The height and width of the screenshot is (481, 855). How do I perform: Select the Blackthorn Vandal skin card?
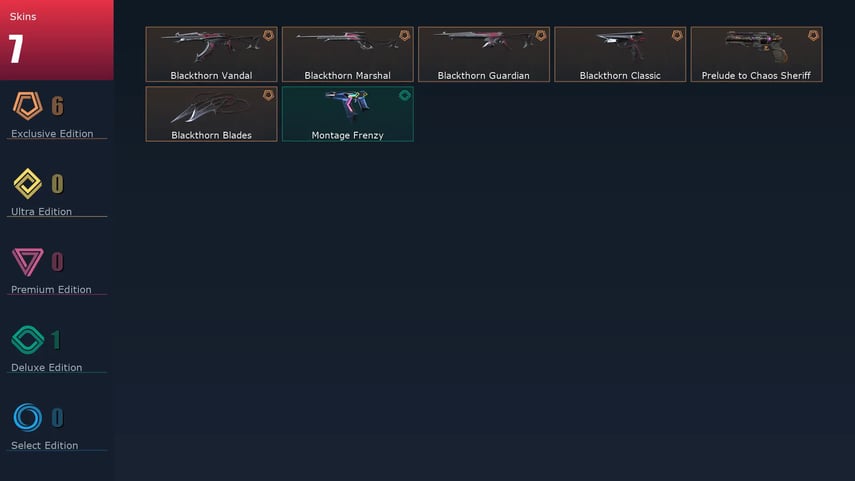212,55
